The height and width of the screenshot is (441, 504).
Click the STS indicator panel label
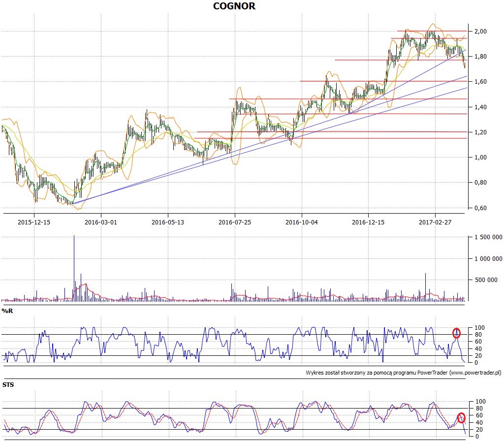coord(8,385)
